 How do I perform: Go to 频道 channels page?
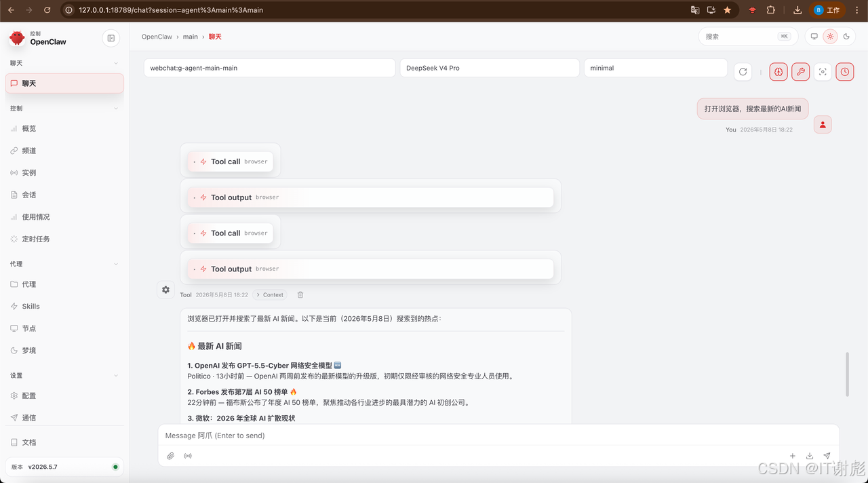click(x=64, y=151)
